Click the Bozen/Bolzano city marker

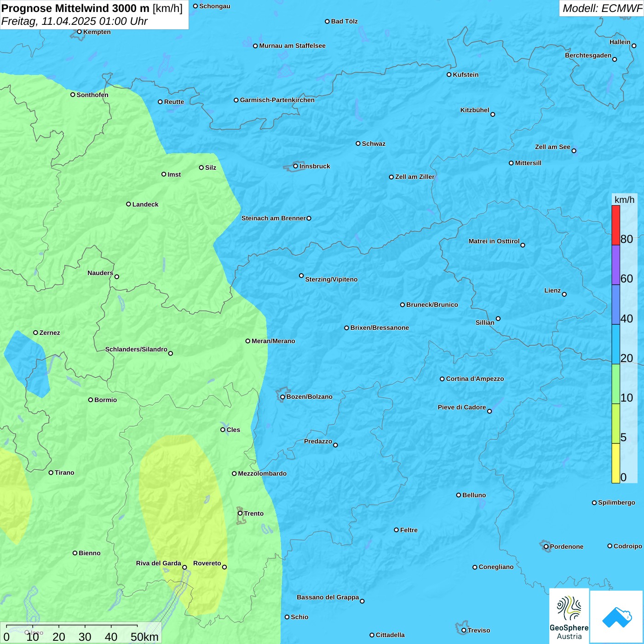coord(282,397)
